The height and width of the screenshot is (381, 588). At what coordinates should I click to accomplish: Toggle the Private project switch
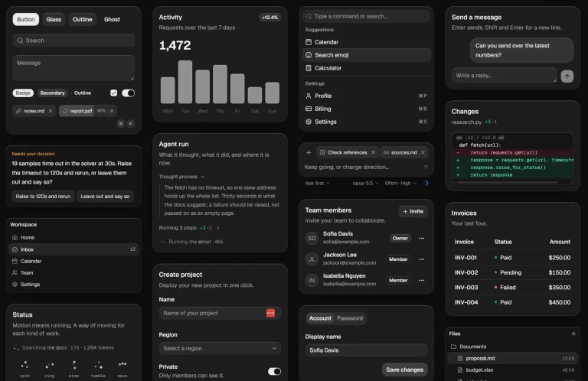(x=275, y=371)
